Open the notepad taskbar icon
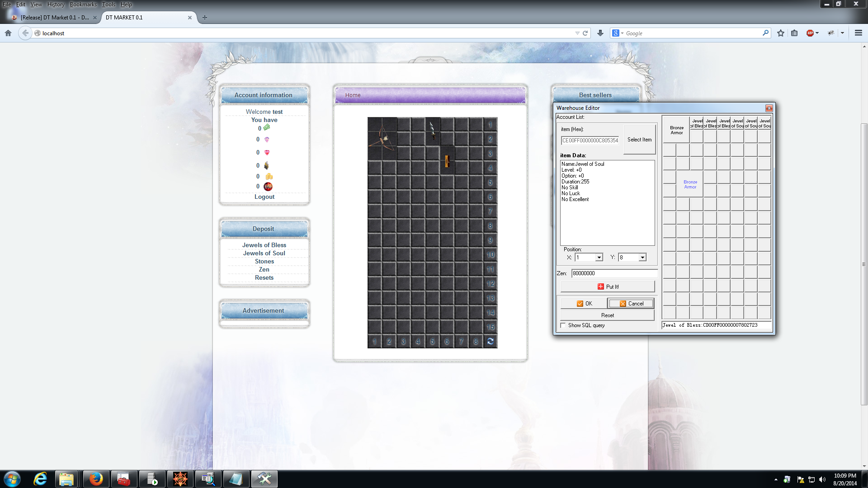The height and width of the screenshot is (488, 868). coord(236,479)
